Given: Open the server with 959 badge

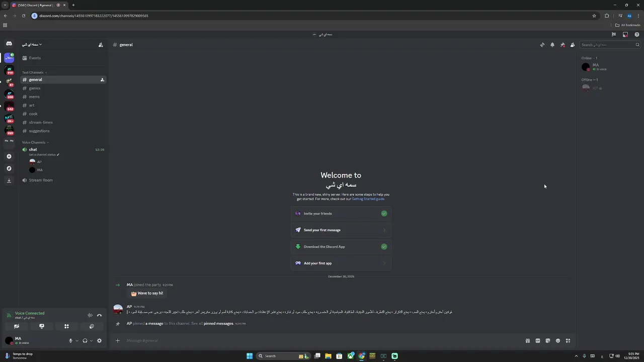Looking at the screenshot, I should coord(9,130).
